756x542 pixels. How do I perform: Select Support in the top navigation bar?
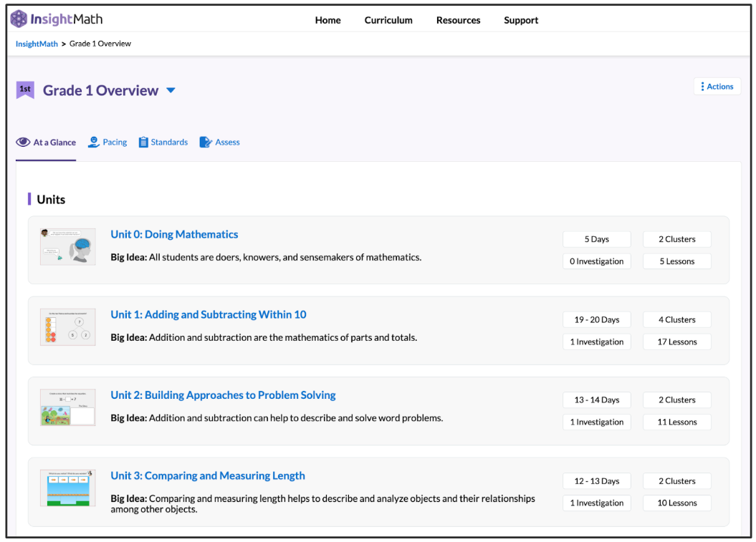coord(521,20)
